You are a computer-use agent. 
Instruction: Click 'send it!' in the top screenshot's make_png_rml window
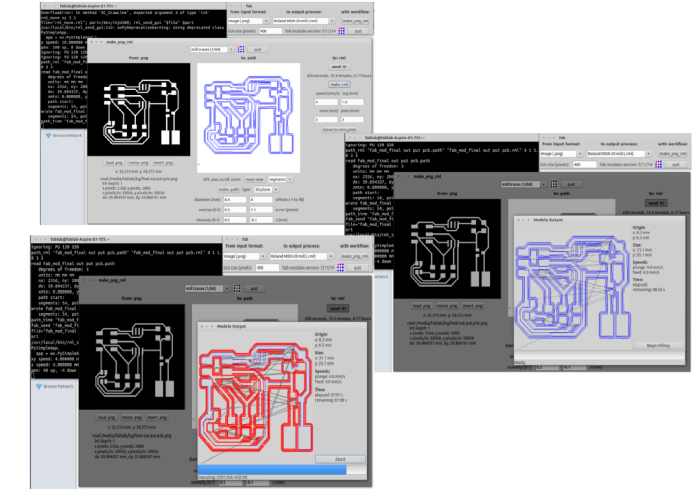pos(339,67)
